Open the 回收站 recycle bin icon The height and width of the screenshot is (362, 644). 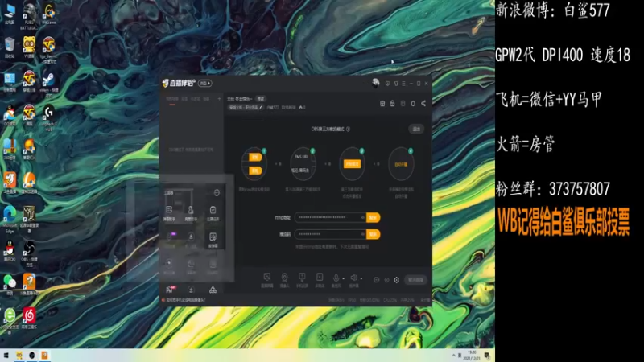(10, 47)
